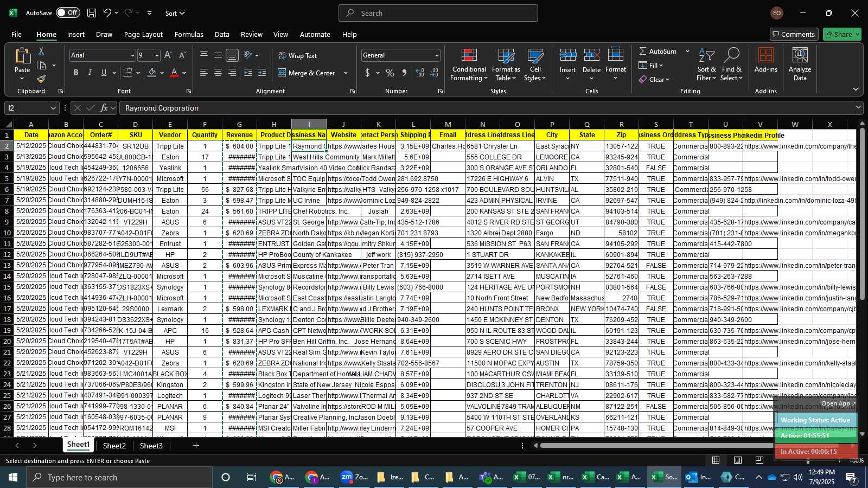Click the Fill Color bucket swatch
The height and width of the screenshot is (488, 868).
pyautogui.click(x=152, y=73)
